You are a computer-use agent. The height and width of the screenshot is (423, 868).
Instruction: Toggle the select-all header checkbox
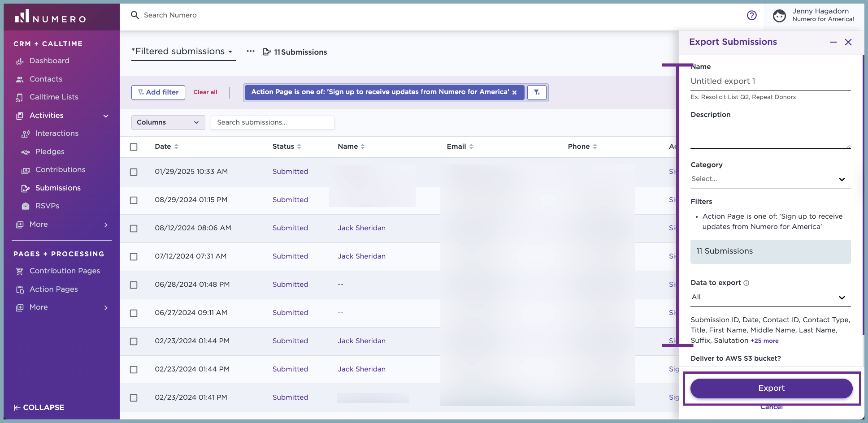click(x=134, y=147)
